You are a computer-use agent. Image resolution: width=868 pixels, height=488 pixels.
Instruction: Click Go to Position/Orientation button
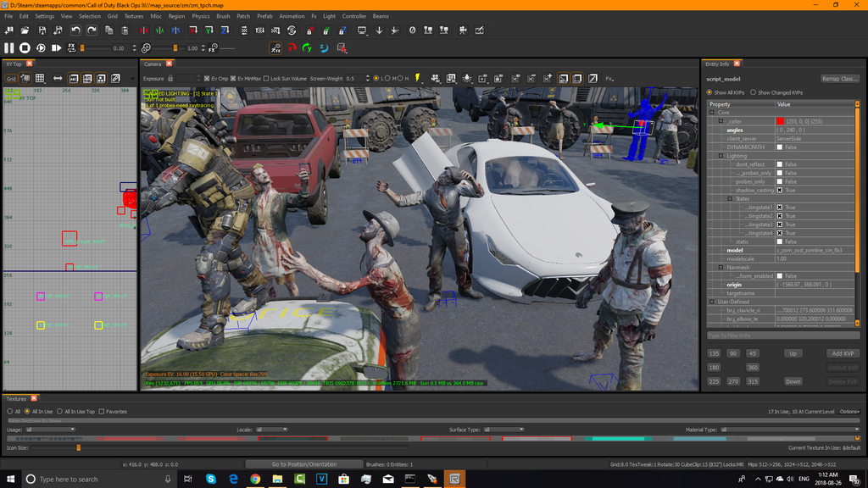tap(304, 464)
